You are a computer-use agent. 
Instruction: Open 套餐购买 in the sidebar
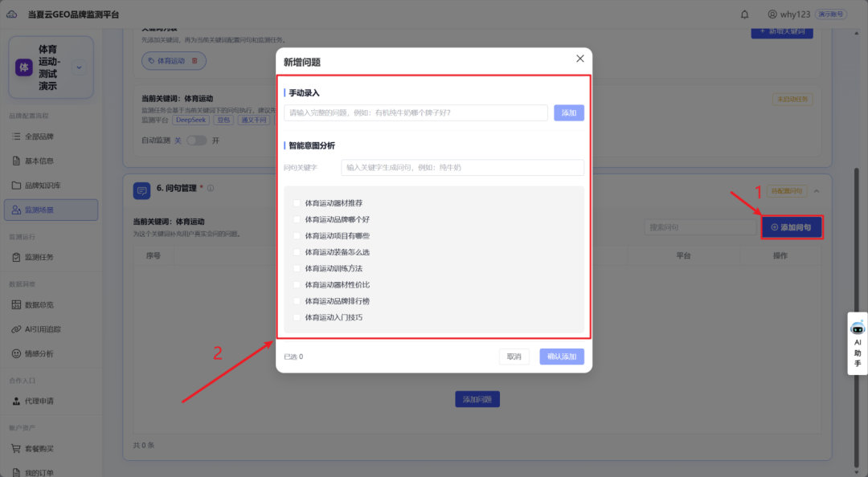click(51, 449)
